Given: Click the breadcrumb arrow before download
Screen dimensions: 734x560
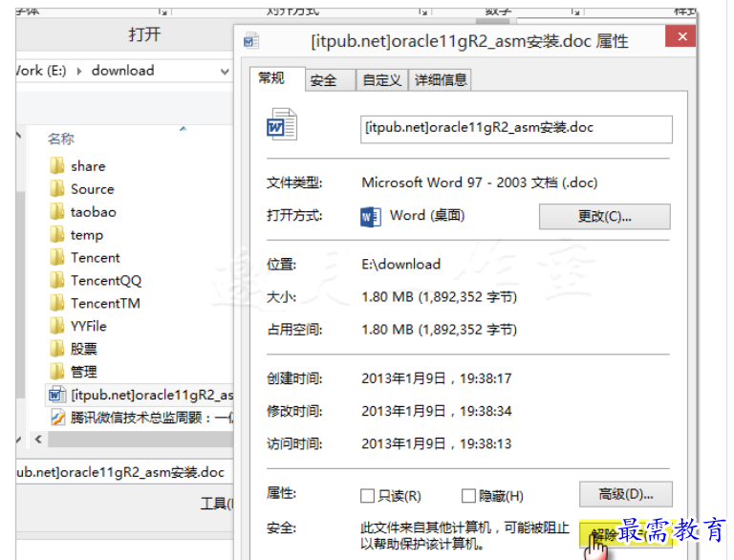Looking at the screenshot, I should [79, 71].
